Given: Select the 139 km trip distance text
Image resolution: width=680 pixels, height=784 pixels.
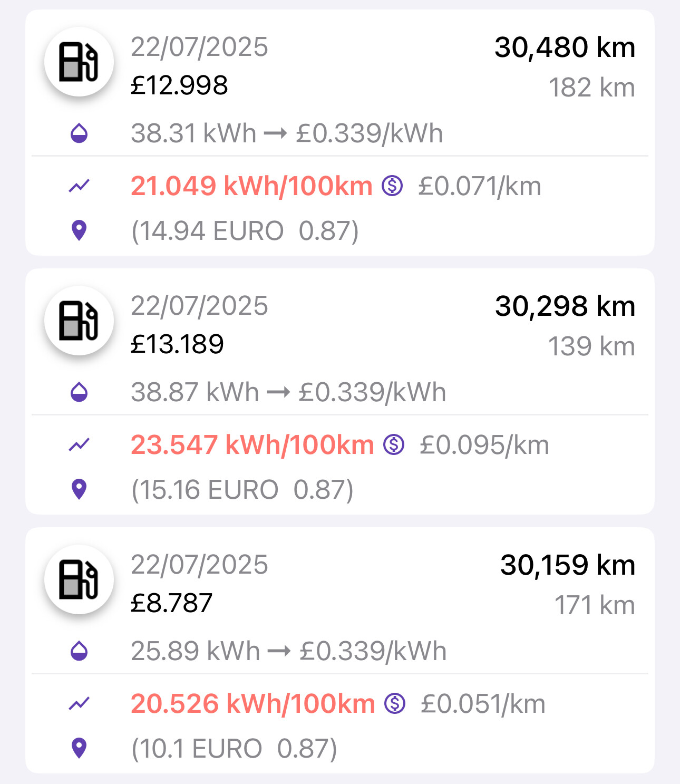Looking at the screenshot, I should [x=591, y=346].
